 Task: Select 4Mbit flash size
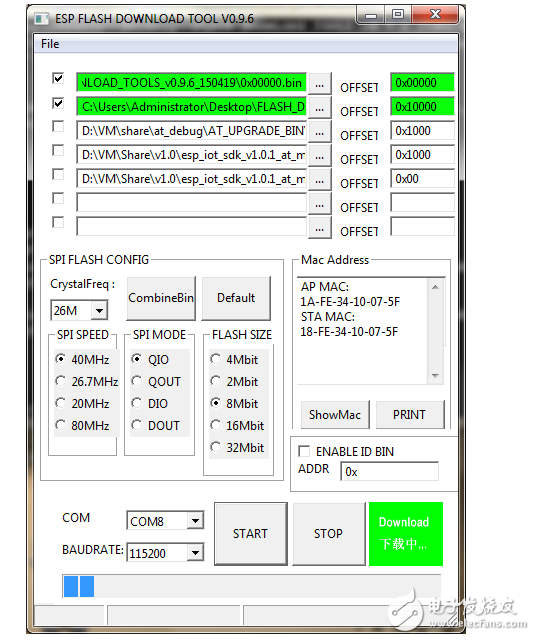pos(235,360)
